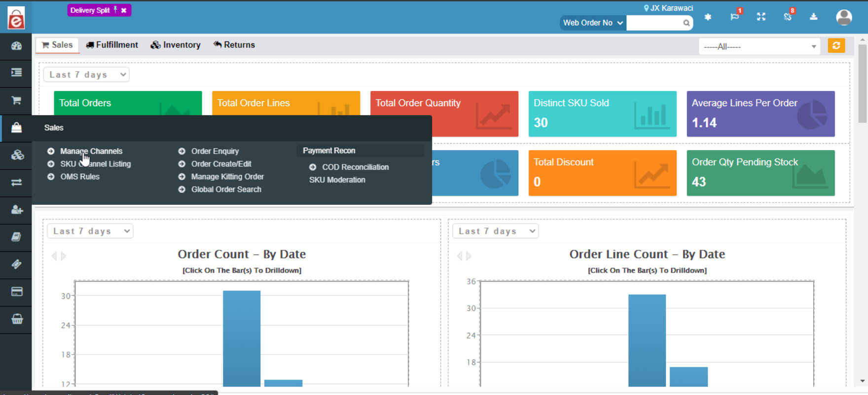Screen dimensions: 868x395
Task: Click the Distinct SKU Sold card
Action: click(x=602, y=114)
